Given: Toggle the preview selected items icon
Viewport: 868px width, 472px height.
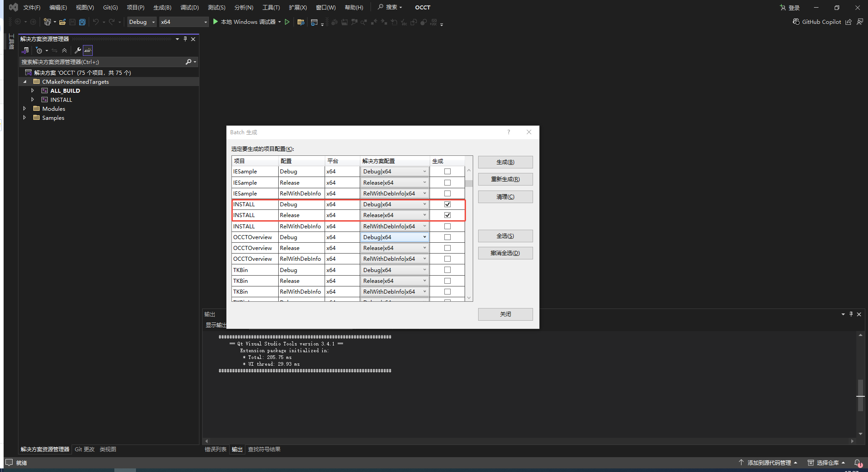Looking at the screenshot, I should pos(88,50).
